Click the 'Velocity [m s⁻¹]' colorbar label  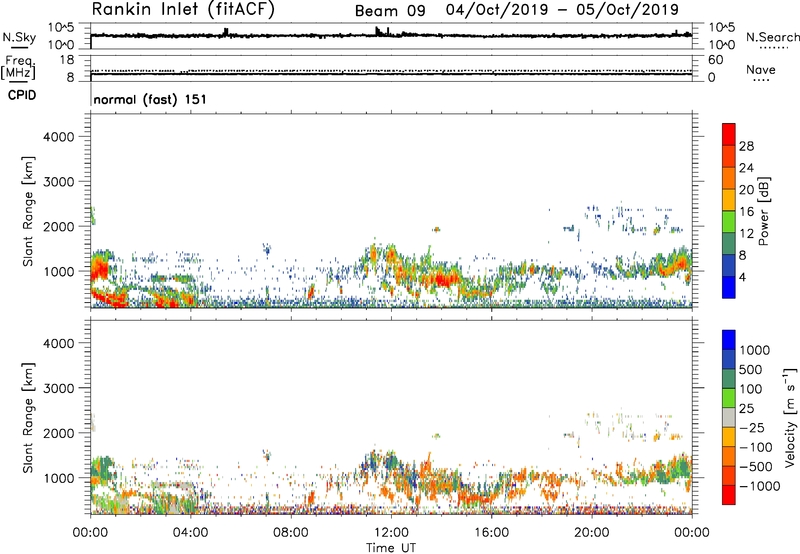coord(790,417)
